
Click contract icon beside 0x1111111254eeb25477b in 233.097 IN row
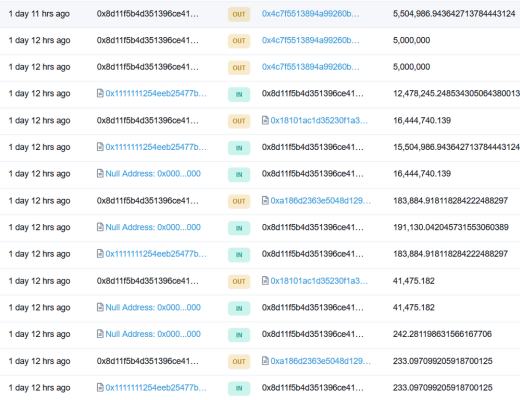tap(100, 387)
